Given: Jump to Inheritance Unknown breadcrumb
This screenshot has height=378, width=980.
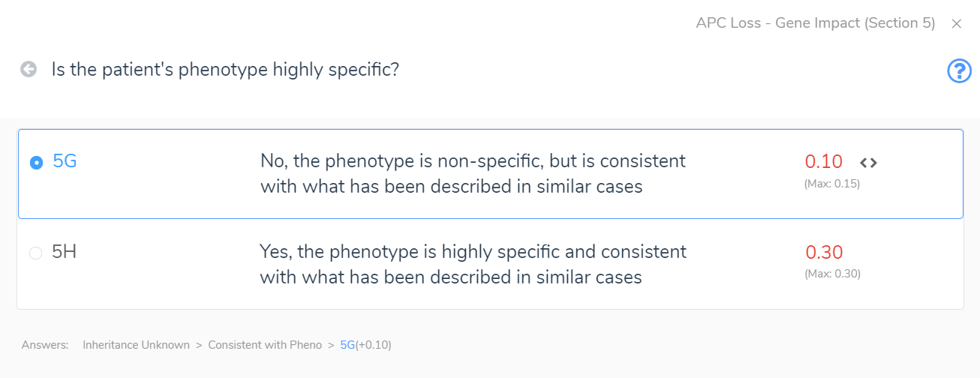Looking at the screenshot, I should tap(136, 345).
